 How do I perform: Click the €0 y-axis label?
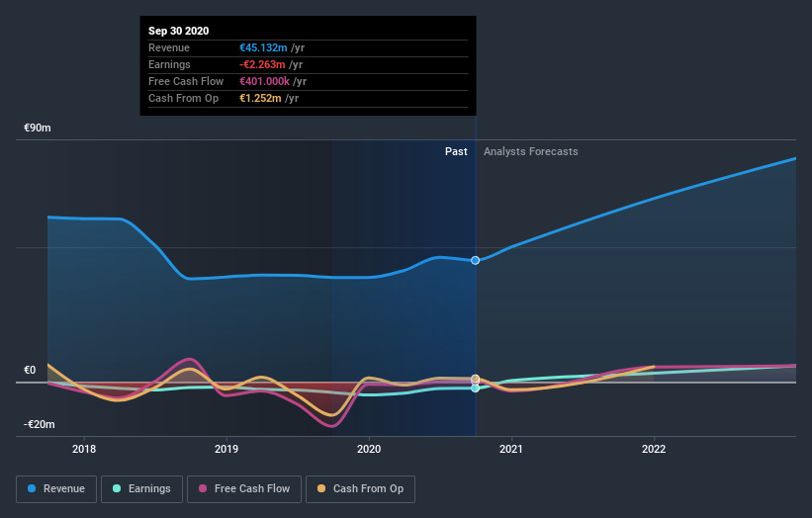tap(30, 370)
